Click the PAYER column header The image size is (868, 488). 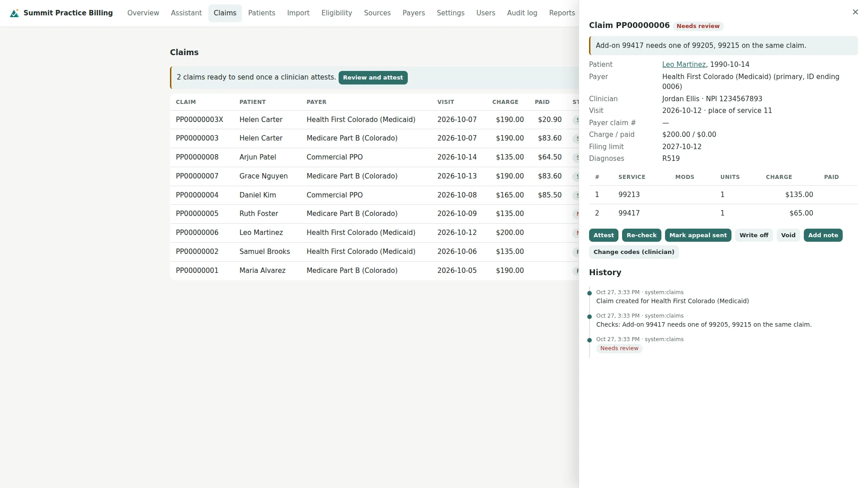[x=316, y=102]
